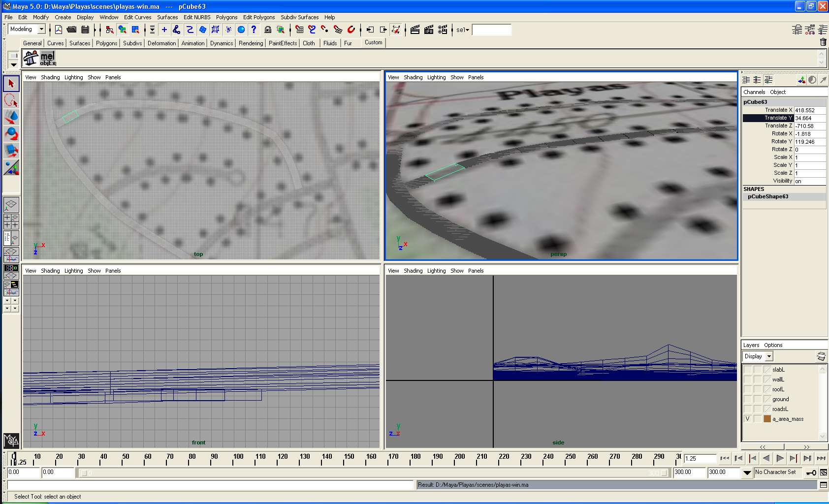This screenshot has width=829, height=504.
Task: Activate the Move tool
Action: pyautogui.click(x=11, y=117)
